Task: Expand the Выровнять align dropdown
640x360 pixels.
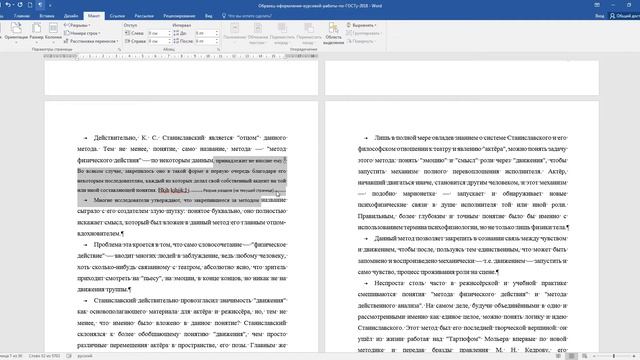Action: [361, 25]
